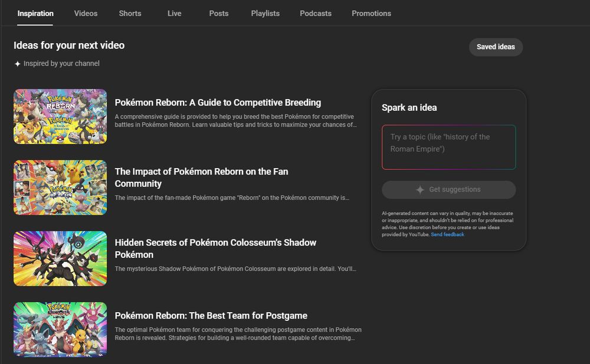Open the Playlists tab

click(x=265, y=14)
